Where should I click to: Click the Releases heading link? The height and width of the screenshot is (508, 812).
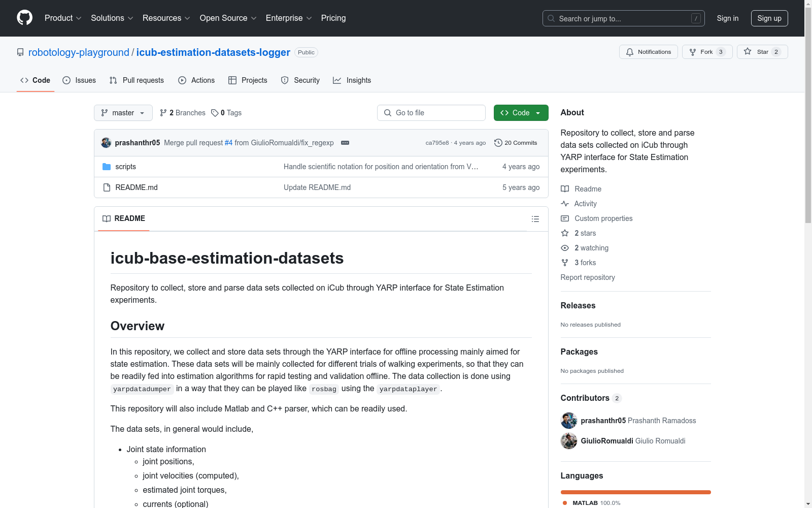(x=578, y=305)
